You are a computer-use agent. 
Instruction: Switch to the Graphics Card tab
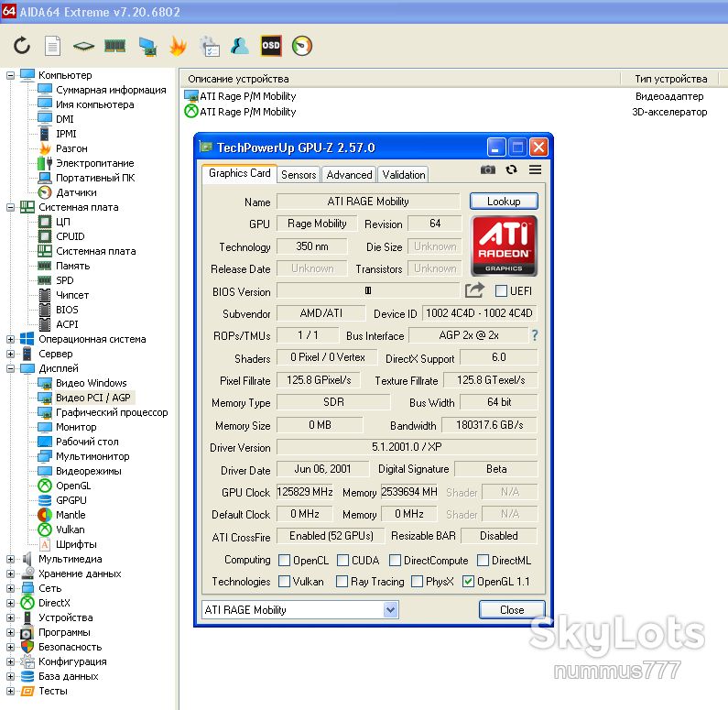click(240, 173)
